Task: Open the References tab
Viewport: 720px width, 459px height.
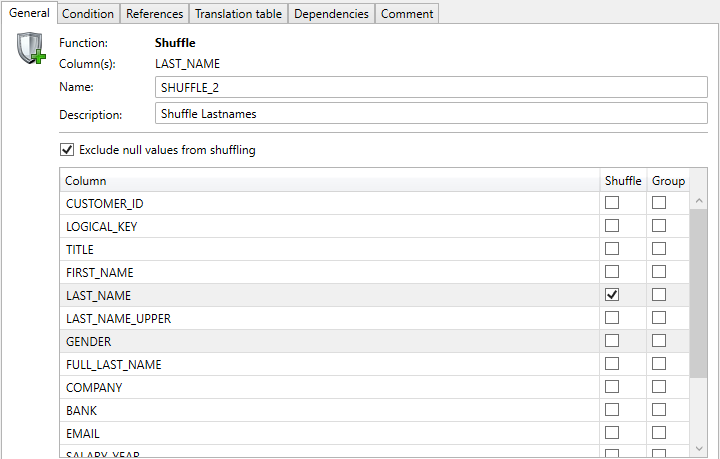Action: point(154,13)
